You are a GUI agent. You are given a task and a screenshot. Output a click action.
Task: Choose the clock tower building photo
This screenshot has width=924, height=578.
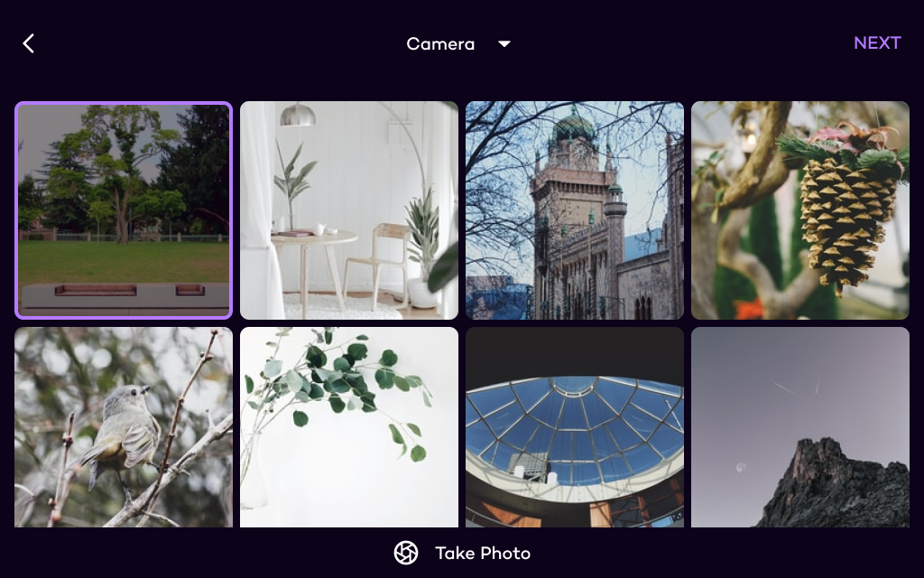[x=575, y=210]
